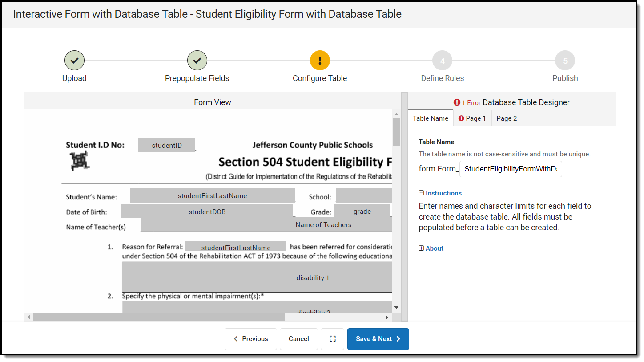This screenshot has width=644, height=362.
Task: Click the Prepopulate Fields checkmark icon
Action: [x=197, y=60]
